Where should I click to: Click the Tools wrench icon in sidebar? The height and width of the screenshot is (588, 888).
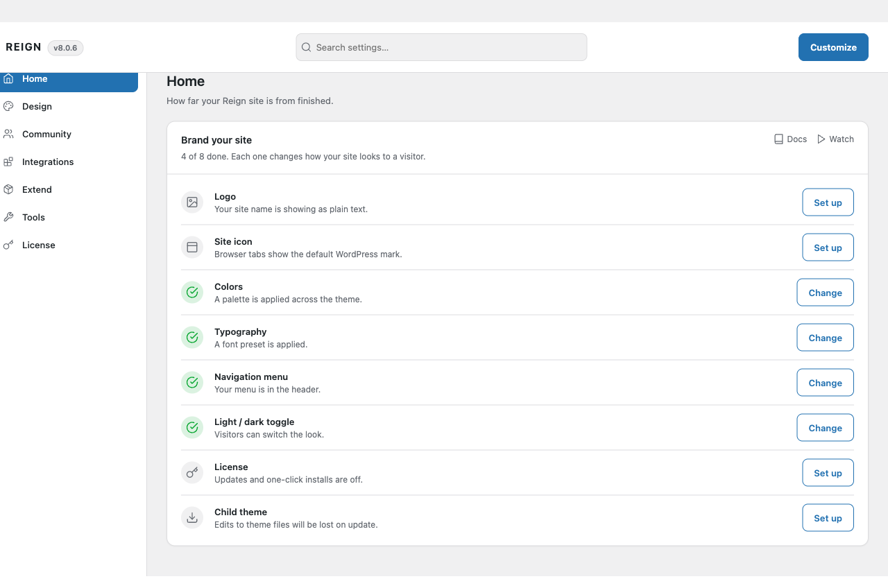[x=8, y=217]
